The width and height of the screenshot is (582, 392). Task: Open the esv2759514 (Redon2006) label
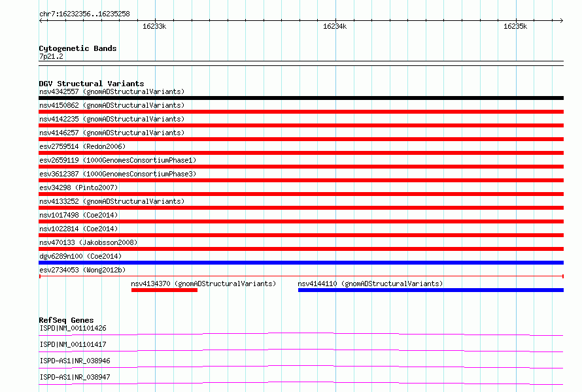pyautogui.click(x=82, y=146)
